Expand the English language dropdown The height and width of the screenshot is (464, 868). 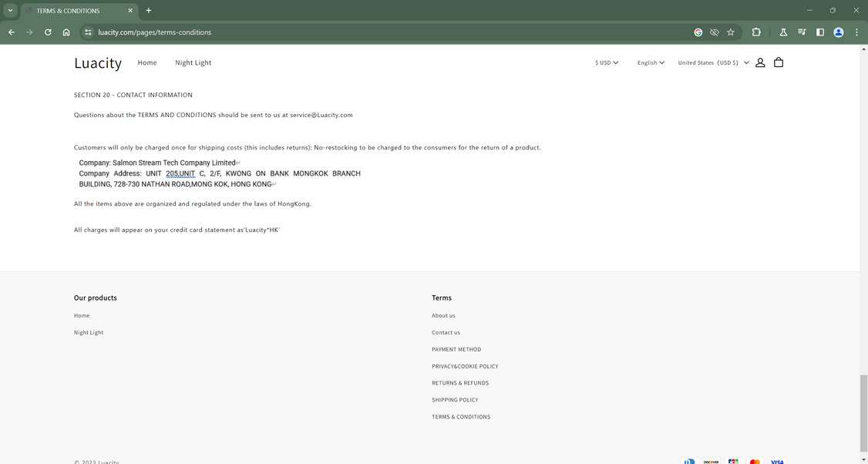pos(651,62)
